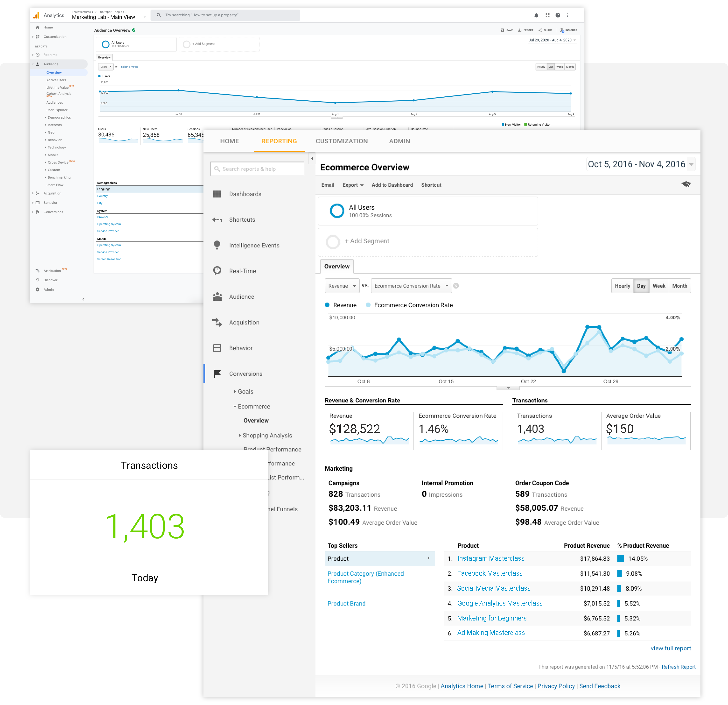Click the Search reports & help field
The image size is (728, 705).
point(257,169)
